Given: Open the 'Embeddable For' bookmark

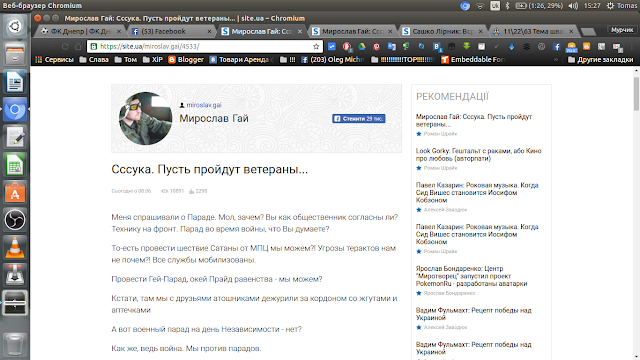Looking at the screenshot, I should tap(473, 60).
